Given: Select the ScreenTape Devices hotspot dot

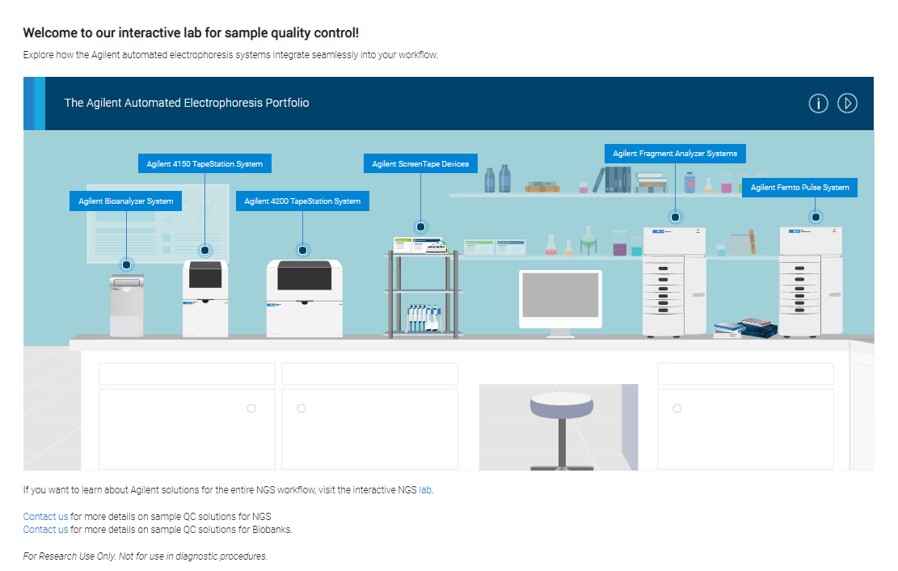Looking at the screenshot, I should (420, 227).
